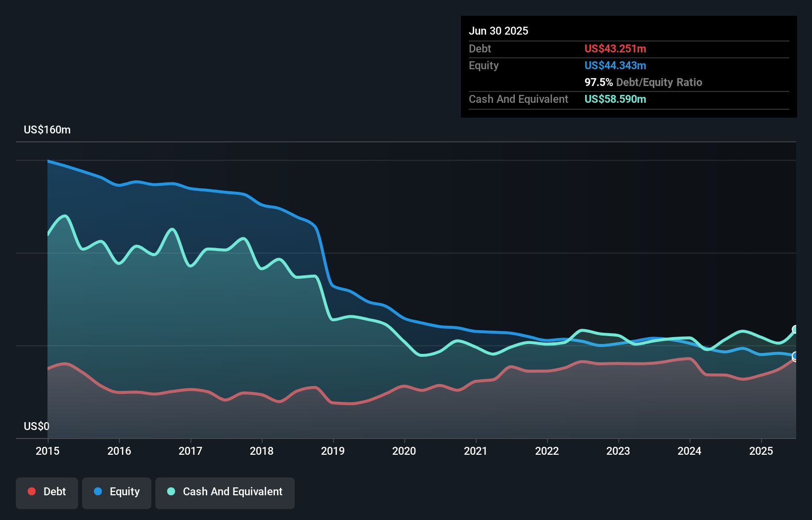
Task: Click the 2017 x-axis label
Action: click(190, 451)
